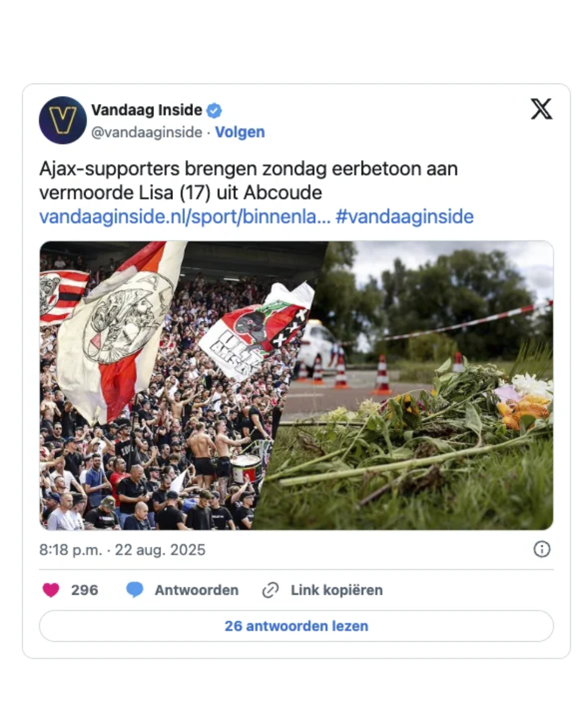This screenshot has height=728, width=582.
Task: Follow account via Volgen link
Action: 240,132
